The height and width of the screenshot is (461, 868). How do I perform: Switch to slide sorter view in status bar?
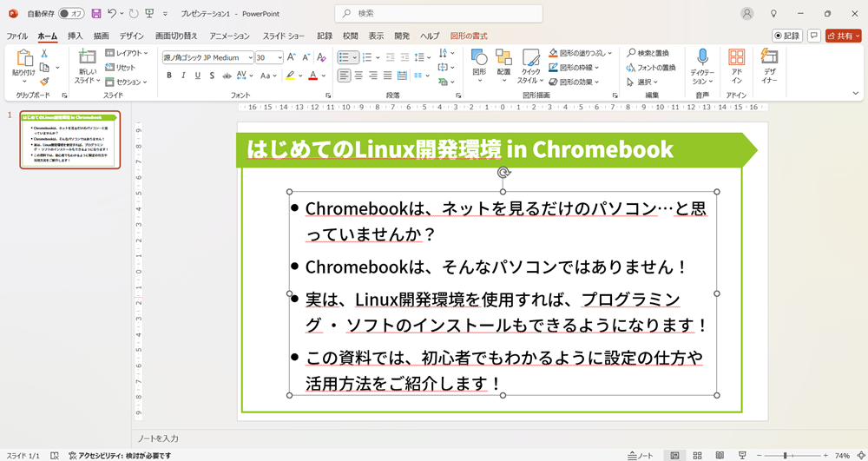[x=698, y=455]
